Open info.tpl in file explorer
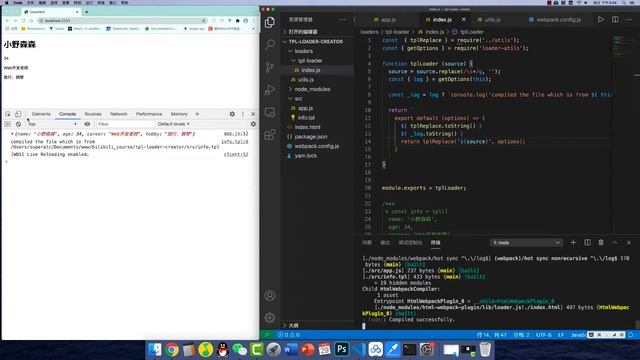 306,118
